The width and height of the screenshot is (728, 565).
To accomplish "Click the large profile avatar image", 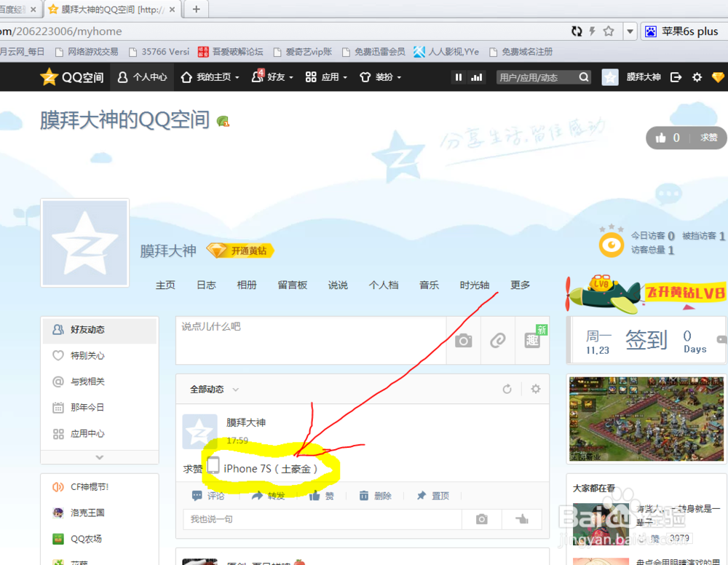I will [x=85, y=242].
